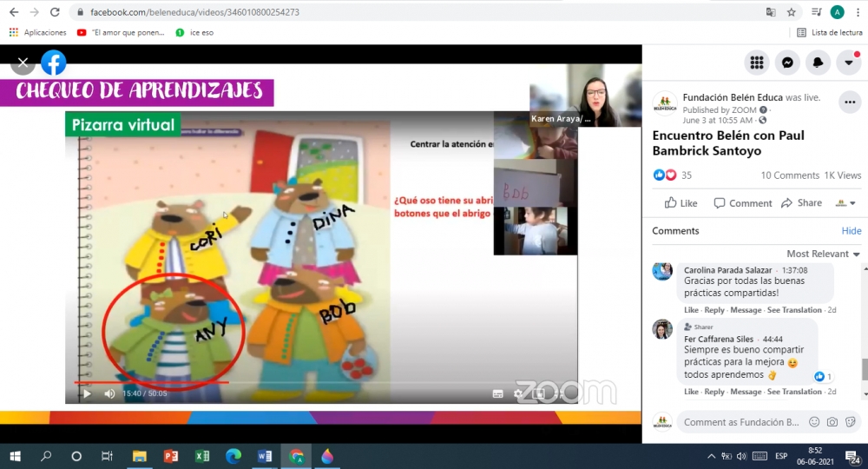Image resolution: width=868 pixels, height=469 pixels.
Task: Click Fer Caffarena Siles' avatar
Action: (x=662, y=329)
